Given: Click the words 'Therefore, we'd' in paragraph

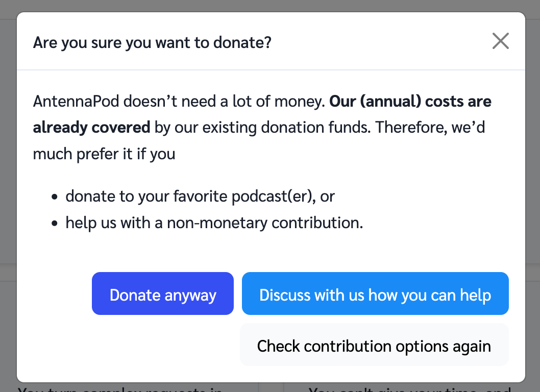Looking at the screenshot, I should pos(430,127).
